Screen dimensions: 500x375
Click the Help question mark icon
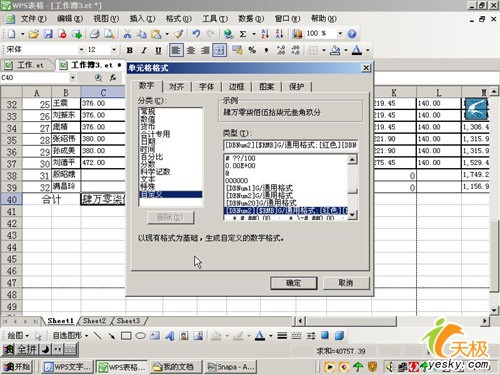352,34
